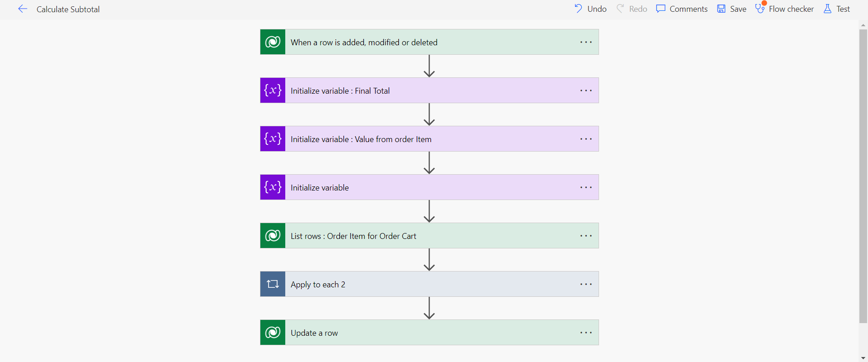Click the Dataverse icon on Update a row
The height and width of the screenshot is (362, 868).
273,333
